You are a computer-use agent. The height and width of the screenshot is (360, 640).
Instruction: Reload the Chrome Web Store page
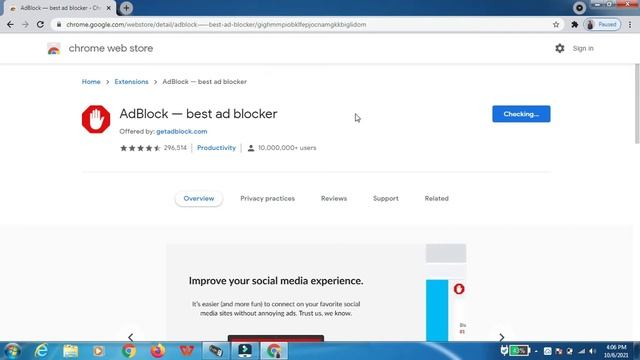40,24
